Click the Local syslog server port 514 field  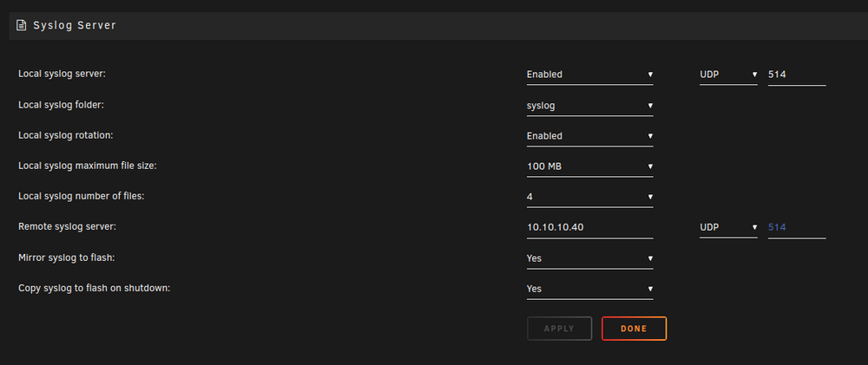pos(797,75)
